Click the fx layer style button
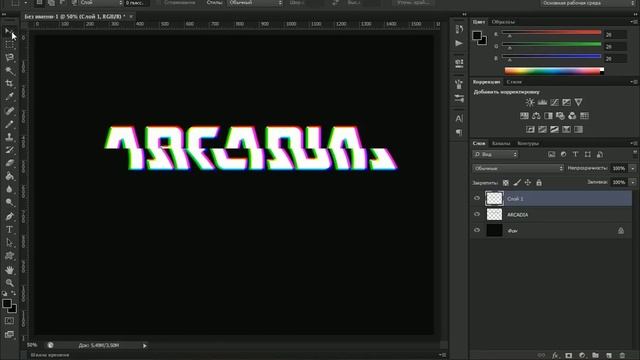Image resolution: width=640 pixels, height=360 pixels. [555, 356]
